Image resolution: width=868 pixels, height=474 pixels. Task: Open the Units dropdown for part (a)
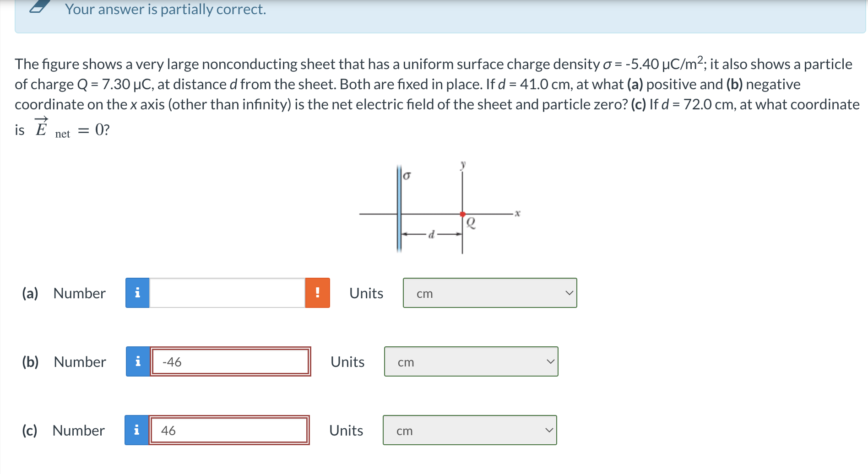pos(490,293)
